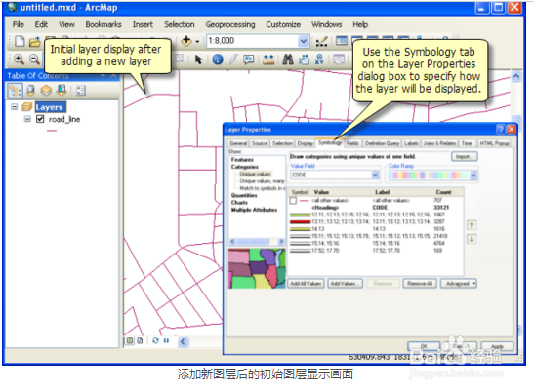
Task: Click the Open folder toolbar icon
Action: point(34,42)
